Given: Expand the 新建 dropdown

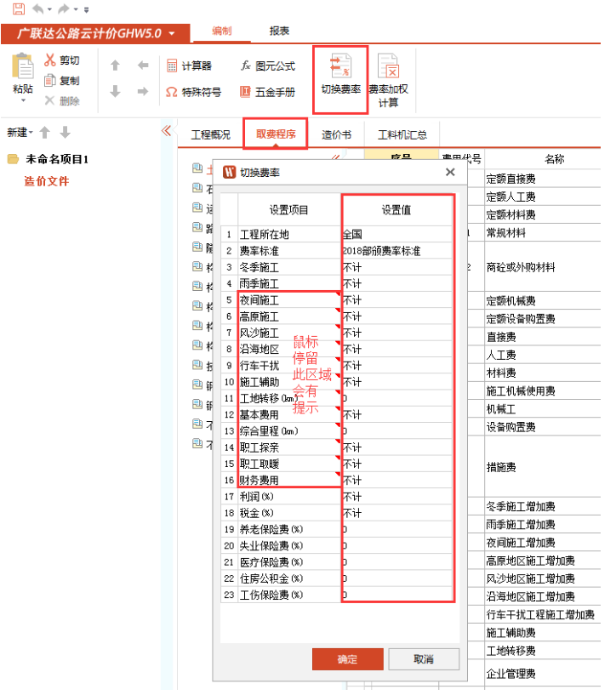Looking at the screenshot, I should (x=20, y=133).
